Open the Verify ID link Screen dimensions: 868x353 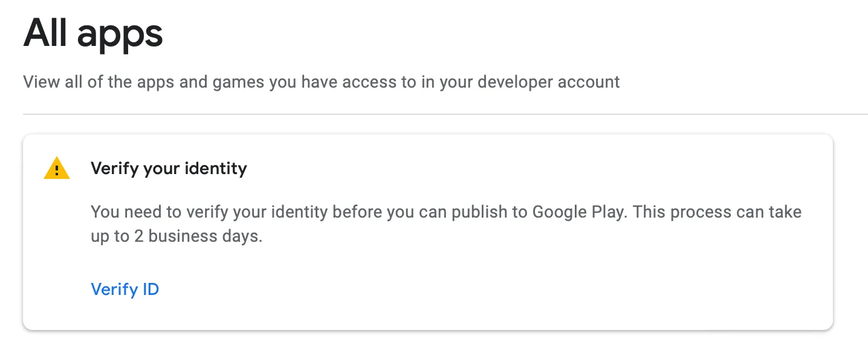[x=125, y=290]
